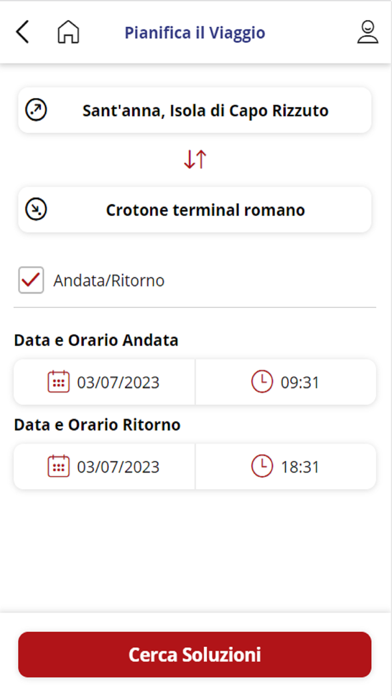Edit the destination Crotone terminal romano
This screenshot has width=392, height=696.
(x=195, y=210)
